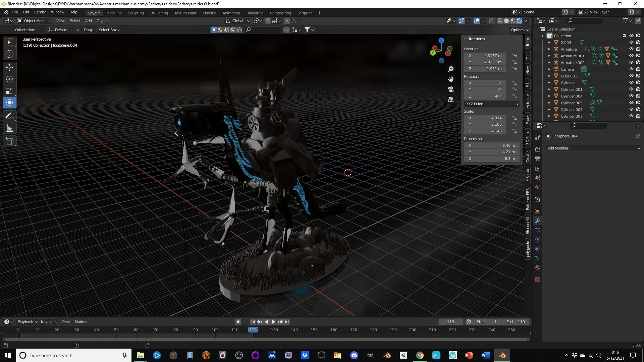The width and height of the screenshot is (644, 362).
Task: Open the Render properties tab icon
Action: coord(538,149)
